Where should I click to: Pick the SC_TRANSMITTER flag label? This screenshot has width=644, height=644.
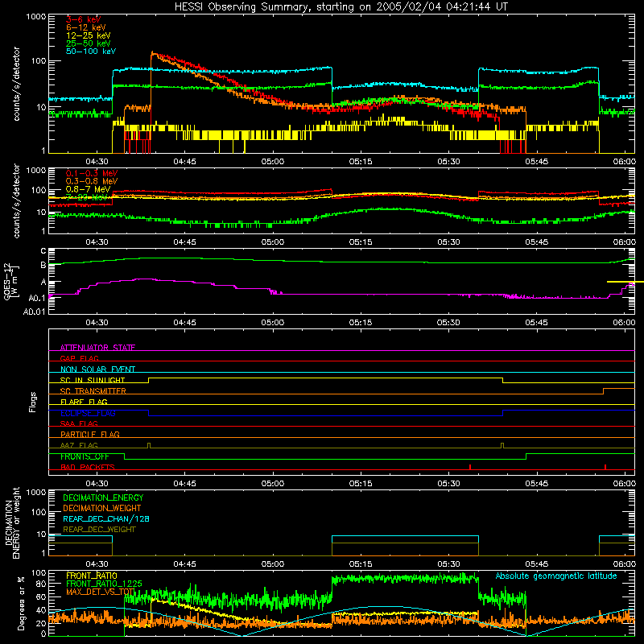pyautogui.click(x=93, y=390)
